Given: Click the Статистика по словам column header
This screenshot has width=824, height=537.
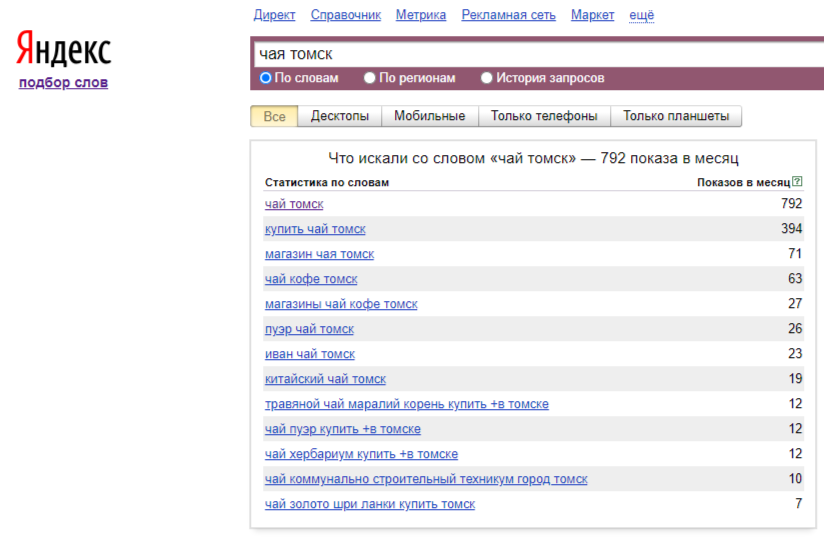Looking at the screenshot, I should tap(327, 182).
